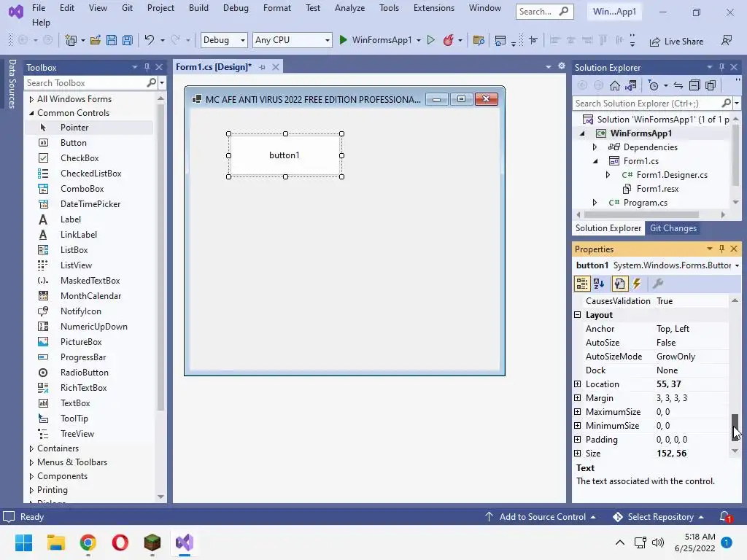
Task: Select the Form1.cs [Design] tab
Action: pos(214,67)
